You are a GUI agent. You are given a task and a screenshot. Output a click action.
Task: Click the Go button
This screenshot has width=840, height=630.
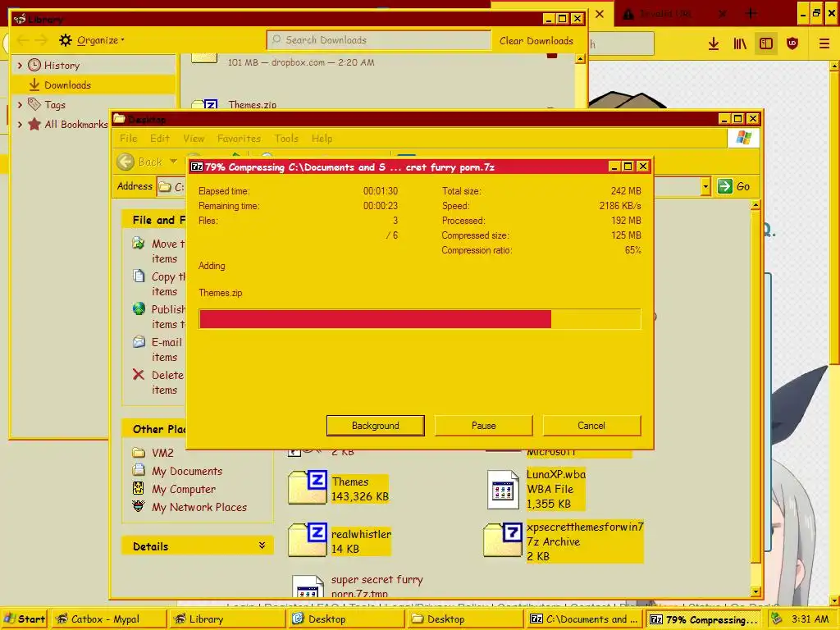(733, 186)
